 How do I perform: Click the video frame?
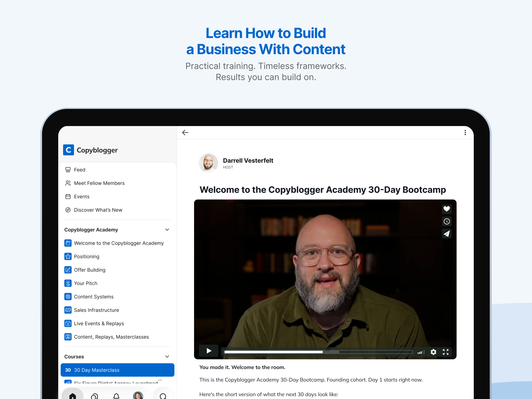[x=325, y=279]
